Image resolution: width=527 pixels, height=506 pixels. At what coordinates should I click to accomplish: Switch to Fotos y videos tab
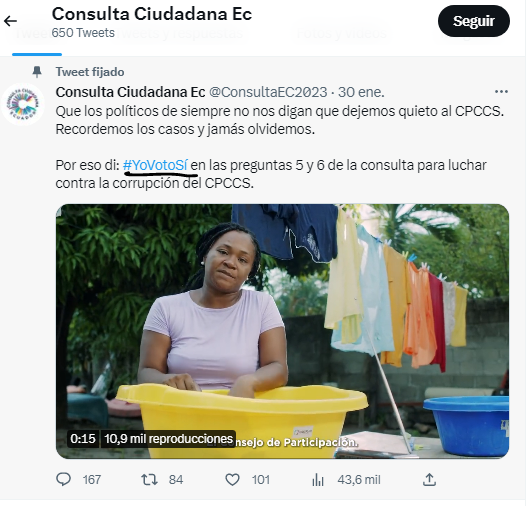pyautogui.click(x=341, y=33)
